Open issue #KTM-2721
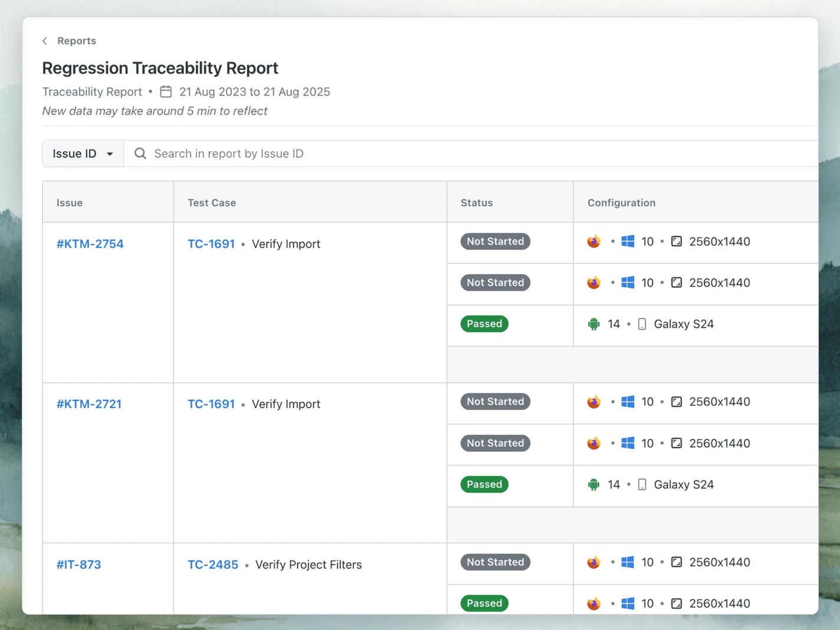 tap(89, 404)
